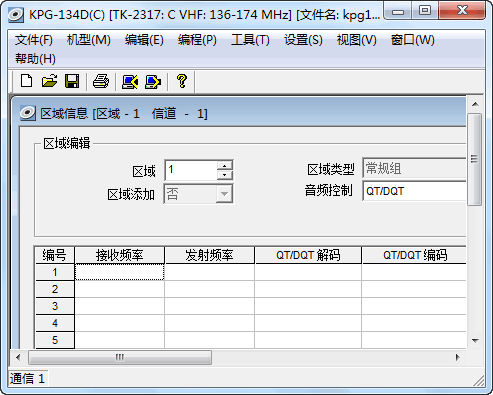Click the 编号 column header
493x395 pixels.
tap(54, 255)
